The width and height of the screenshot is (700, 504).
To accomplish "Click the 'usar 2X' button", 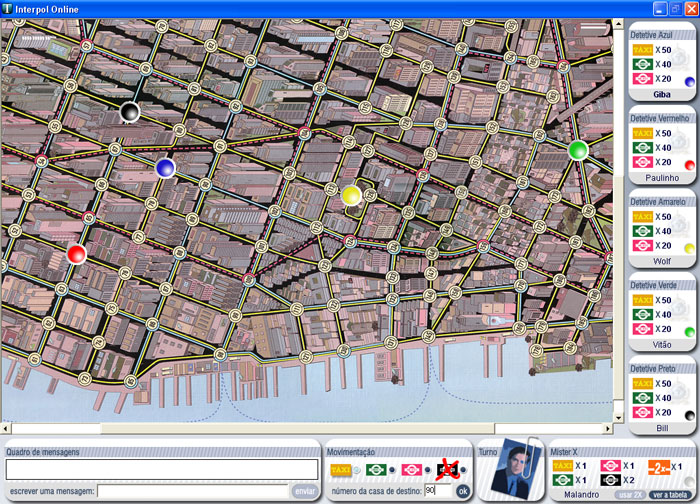I will point(627,495).
